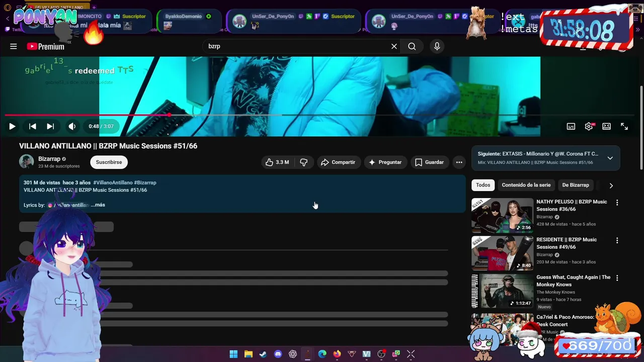644x362 pixels.
Task: Open Guess What, Caught Again thumbnail
Action: (x=502, y=291)
